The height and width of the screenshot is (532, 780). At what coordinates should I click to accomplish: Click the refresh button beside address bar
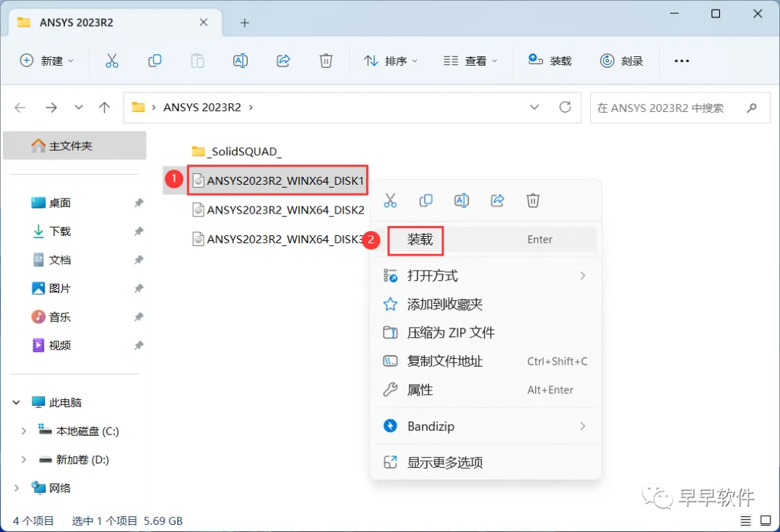point(565,108)
